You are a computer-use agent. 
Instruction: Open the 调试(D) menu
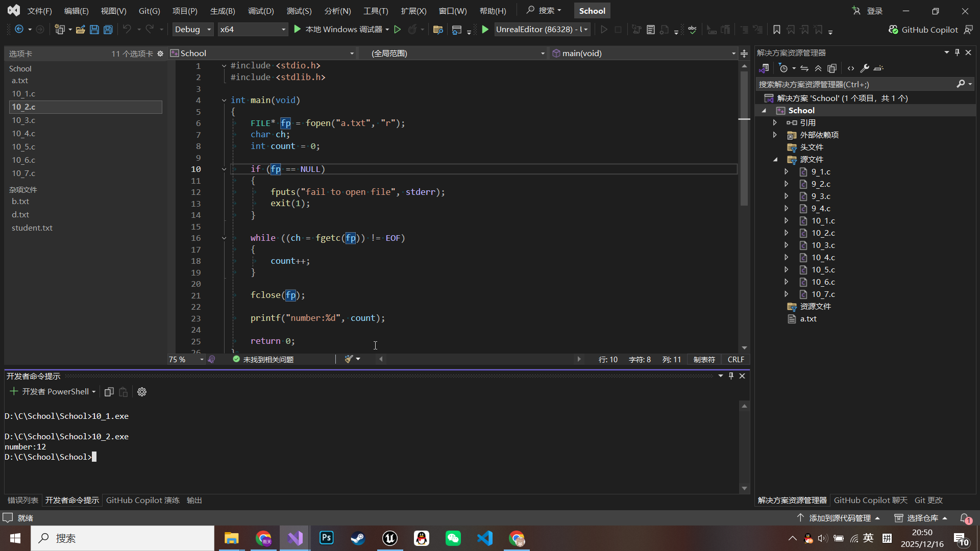tap(260, 11)
